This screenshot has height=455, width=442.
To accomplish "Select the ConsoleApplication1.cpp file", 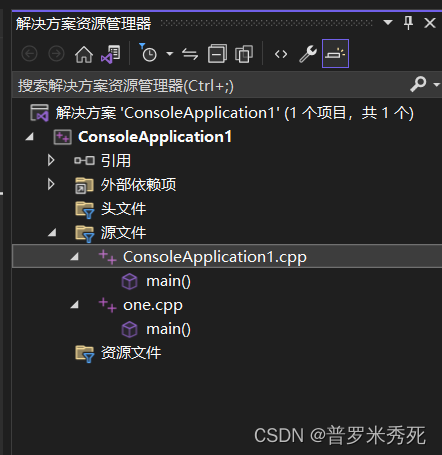I will (215, 257).
